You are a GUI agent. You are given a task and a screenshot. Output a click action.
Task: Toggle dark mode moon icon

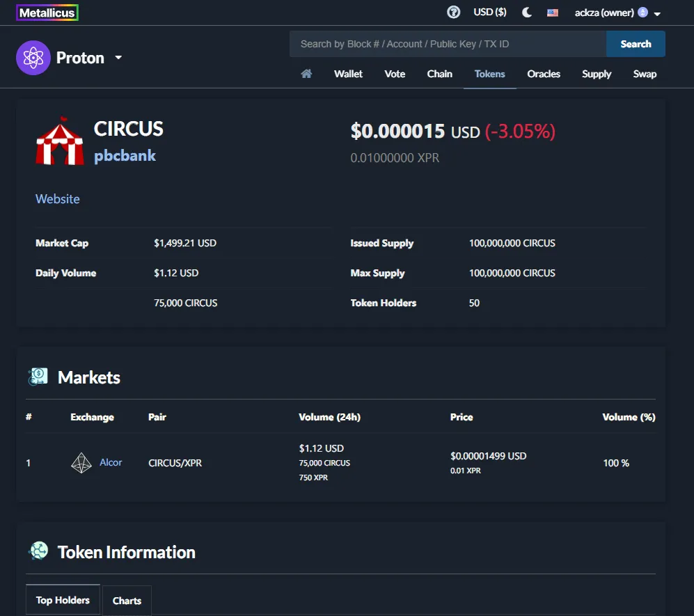[x=527, y=13]
